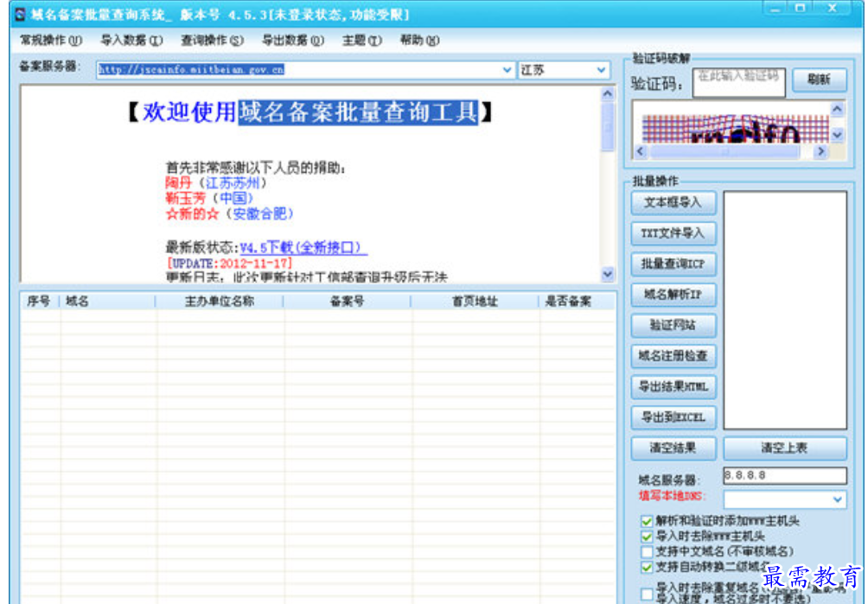Toggle 解析和验证时添加www主机头 checkbox
The image size is (868, 604).
647,520
